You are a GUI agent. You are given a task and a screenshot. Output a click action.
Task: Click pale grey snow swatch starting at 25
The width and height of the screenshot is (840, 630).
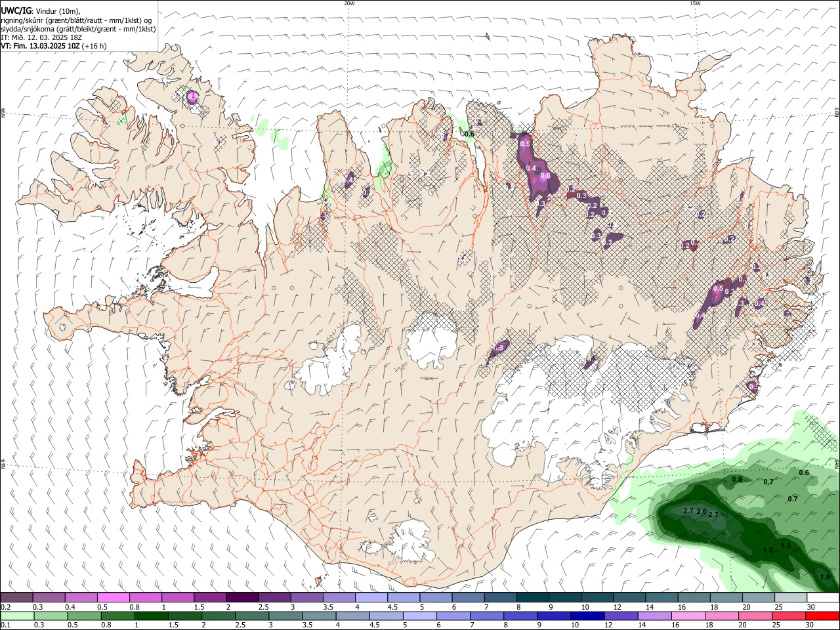[791, 597]
